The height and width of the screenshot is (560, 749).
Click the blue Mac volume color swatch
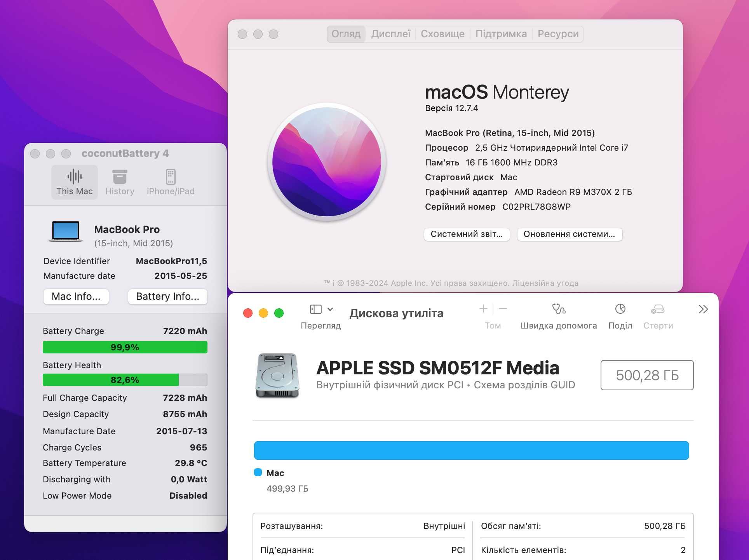pos(258,473)
